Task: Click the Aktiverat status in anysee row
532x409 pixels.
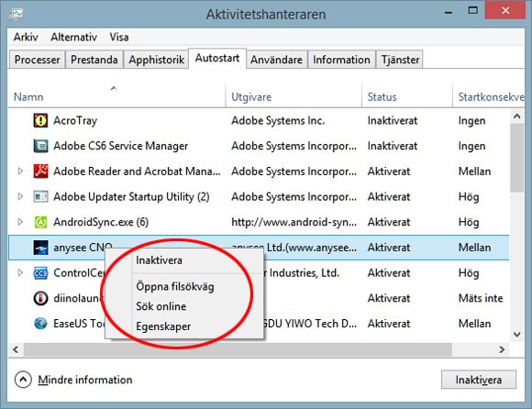Action: click(389, 248)
